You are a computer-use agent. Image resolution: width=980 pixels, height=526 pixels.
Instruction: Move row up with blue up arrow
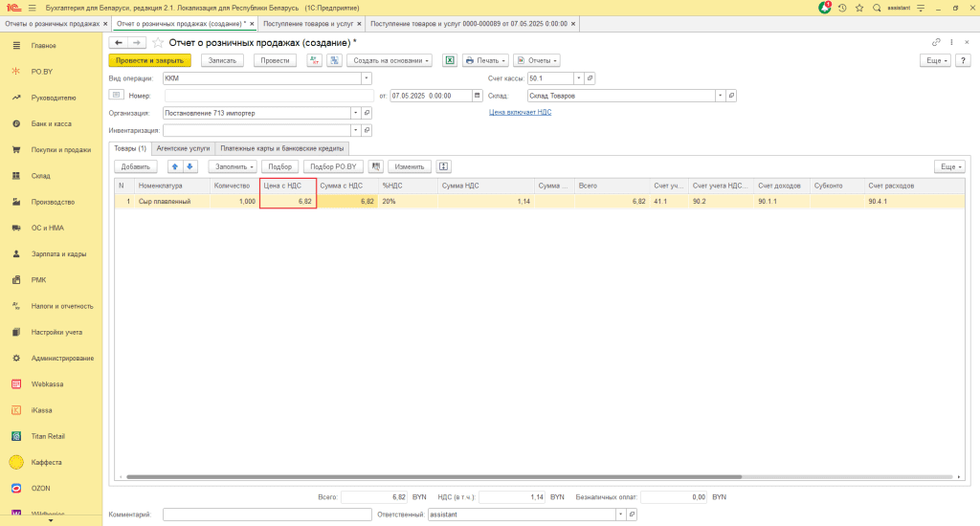click(175, 166)
